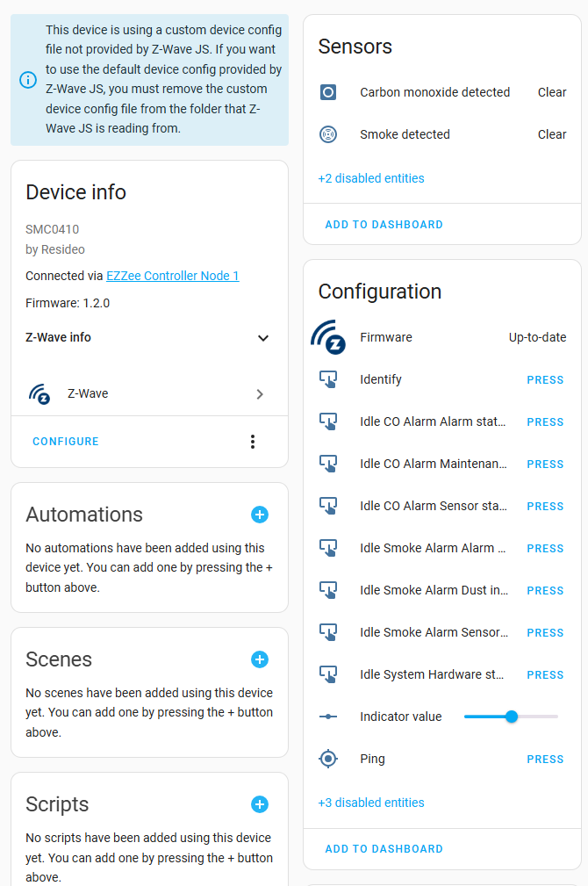Click the info icon in custom config notice
Screen dimensions: 588x886
[28, 80]
